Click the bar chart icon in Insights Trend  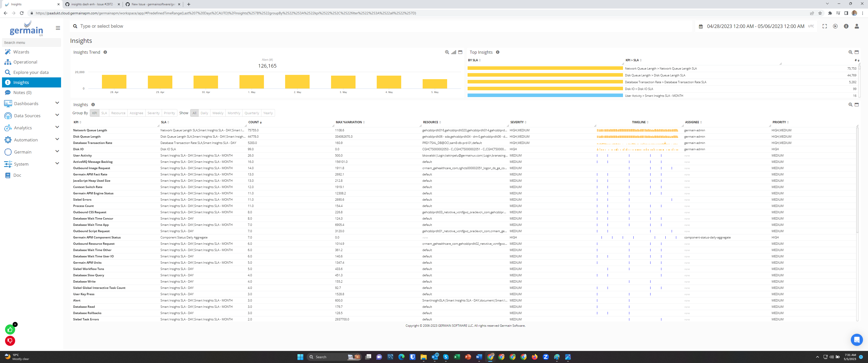tap(453, 52)
